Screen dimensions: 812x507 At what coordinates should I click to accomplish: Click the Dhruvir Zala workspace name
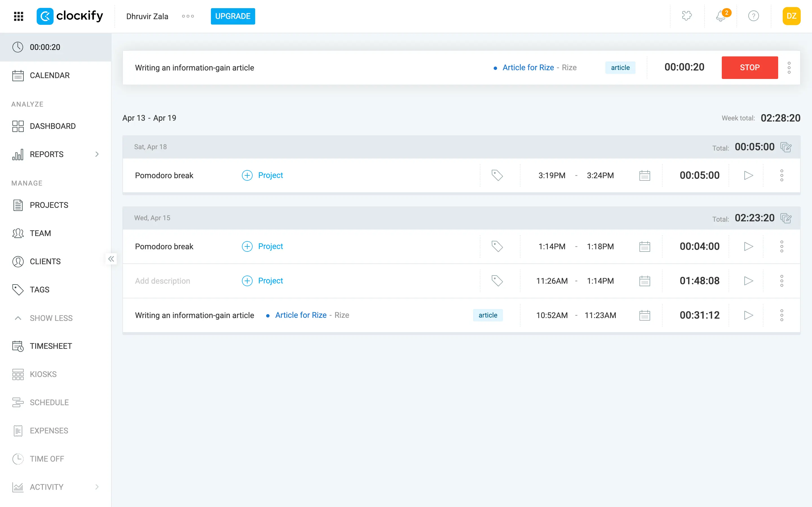pos(147,16)
